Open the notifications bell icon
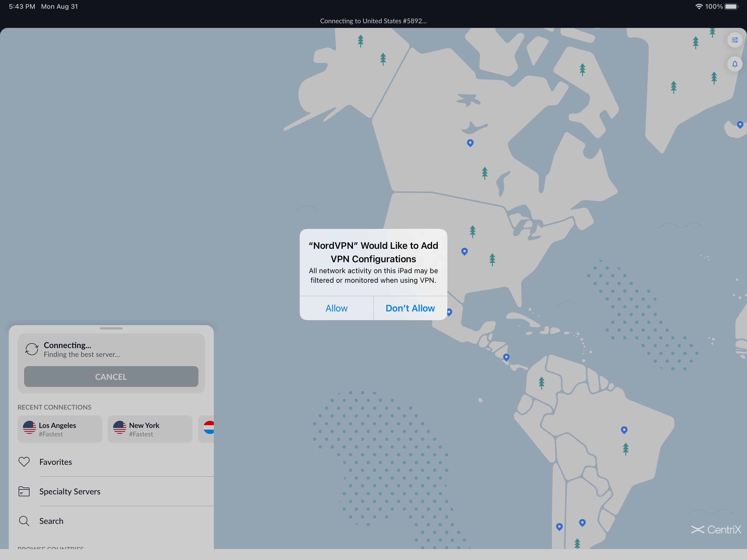Image resolution: width=747 pixels, height=560 pixels. tap(734, 64)
